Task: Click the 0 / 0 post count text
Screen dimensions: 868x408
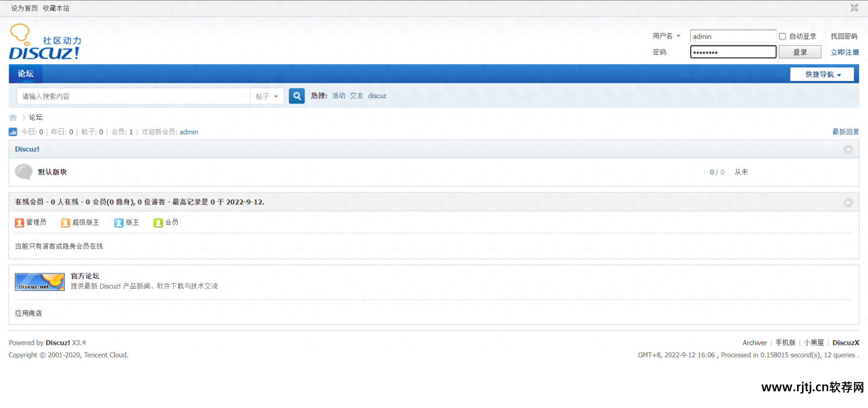Action: (x=717, y=172)
